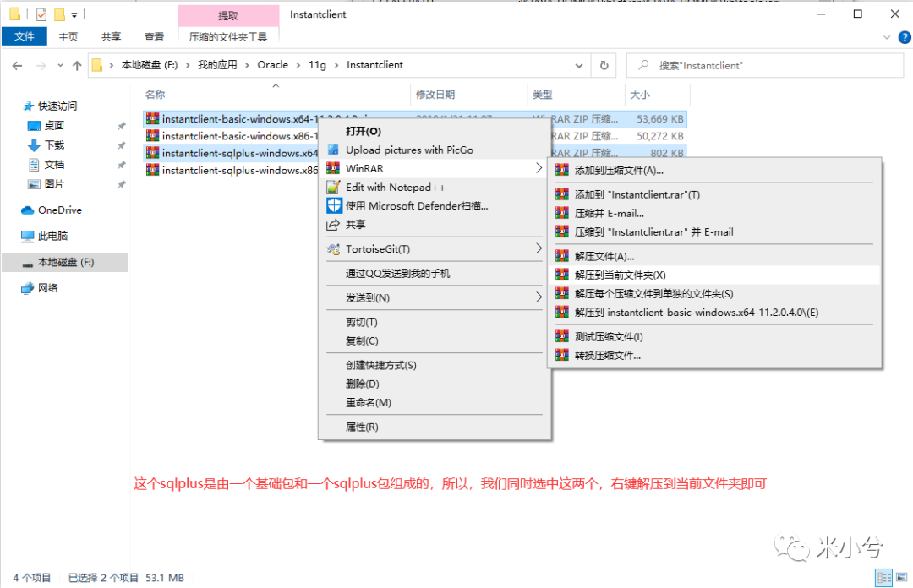Open the 文件 ribbon tab
Image resolution: width=913 pixels, height=588 pixels.
point(25,36)
